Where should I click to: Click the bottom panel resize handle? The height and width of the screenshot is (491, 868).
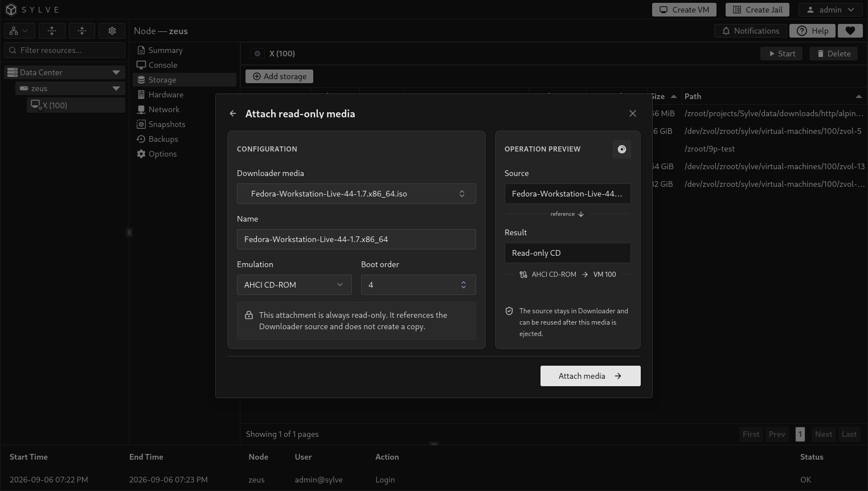point(434,444)
